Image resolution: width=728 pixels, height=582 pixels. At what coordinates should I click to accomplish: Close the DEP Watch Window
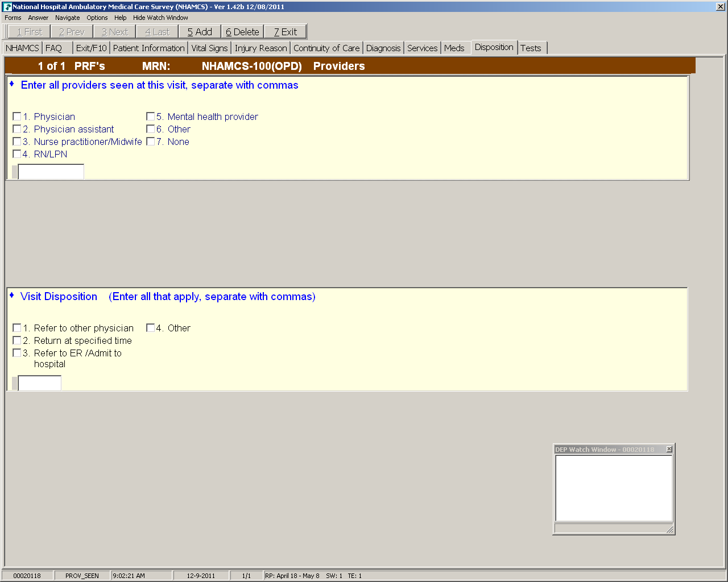click(669, 450)
